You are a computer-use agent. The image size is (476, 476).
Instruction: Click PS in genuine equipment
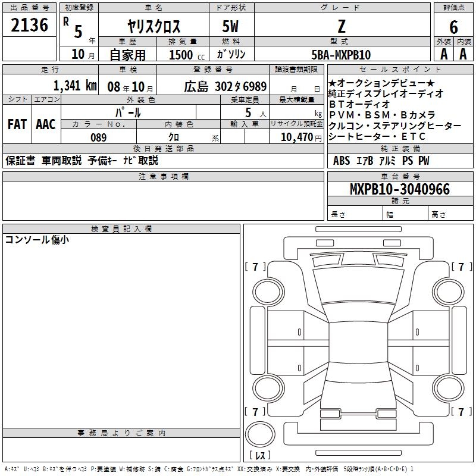click(408, 161)
